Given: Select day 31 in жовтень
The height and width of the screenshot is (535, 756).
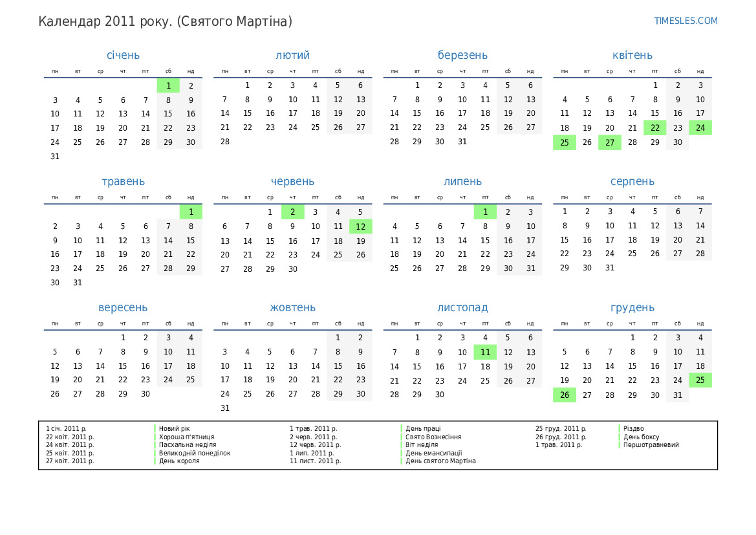Looking at the screenshot, I should [225, 408].
